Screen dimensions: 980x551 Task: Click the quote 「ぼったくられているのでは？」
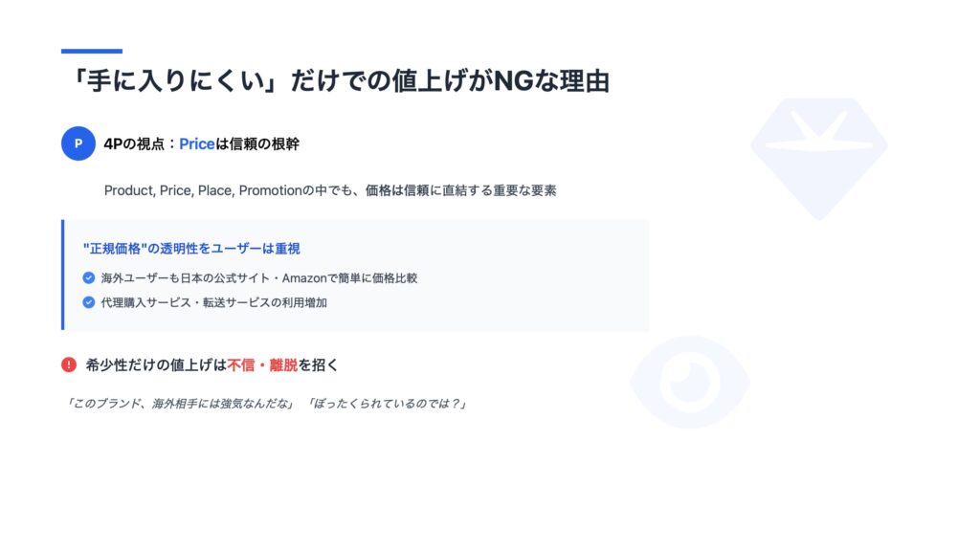tap(387, 404)
